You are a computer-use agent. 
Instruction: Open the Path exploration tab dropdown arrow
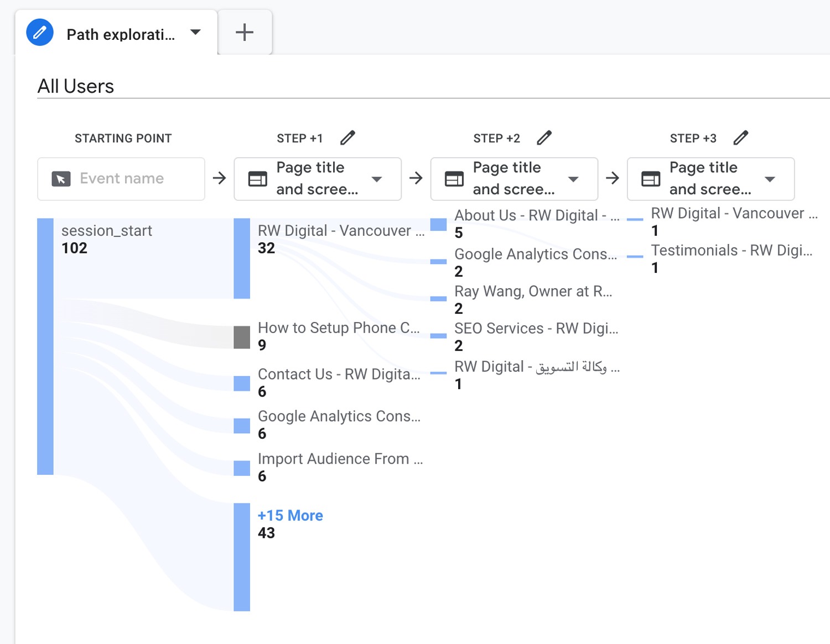click(x=195, y=32)
